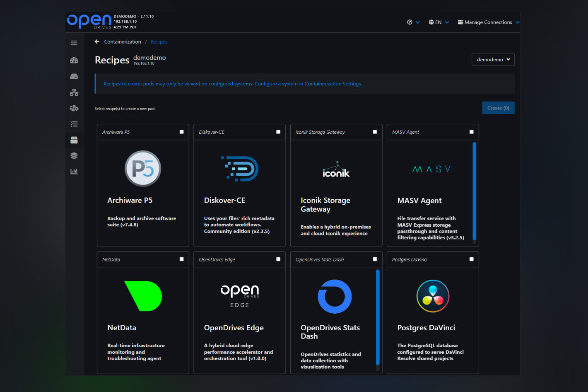The height and width of the screenshot is (392, 588).
Task: Click the Recipes breadcrumb item
Action: (159, 41)
